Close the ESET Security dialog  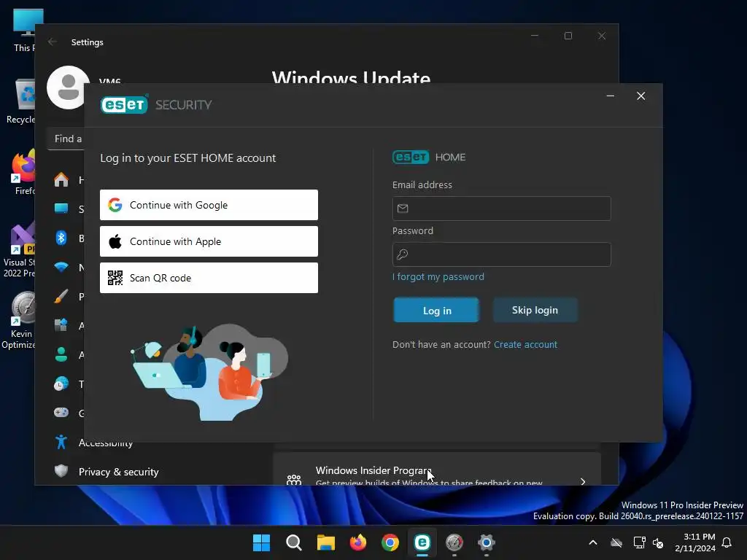pos(640,96)
